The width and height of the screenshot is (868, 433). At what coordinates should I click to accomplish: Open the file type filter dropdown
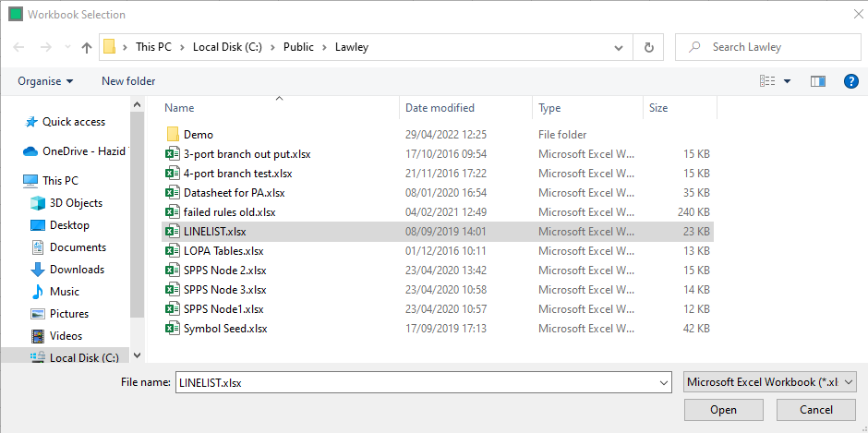point(770,381)
